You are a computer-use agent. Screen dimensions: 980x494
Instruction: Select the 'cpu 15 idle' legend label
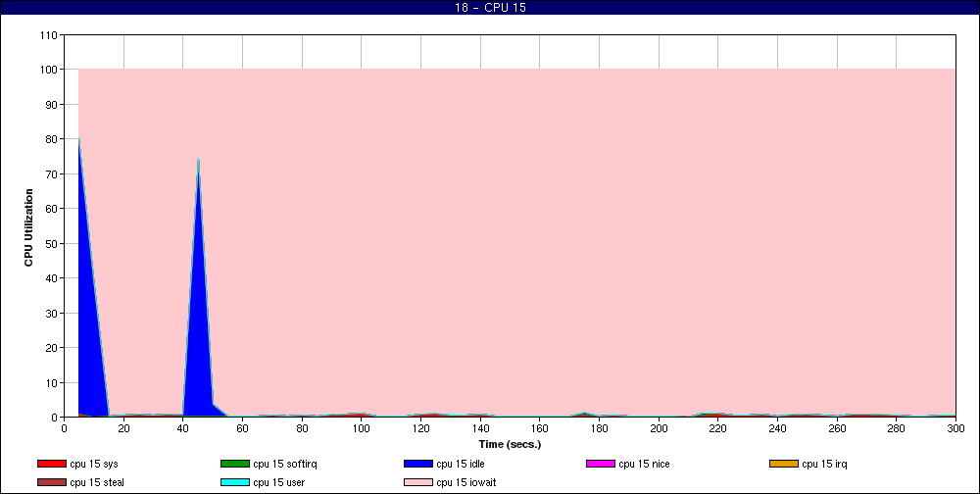pos(461,464)
